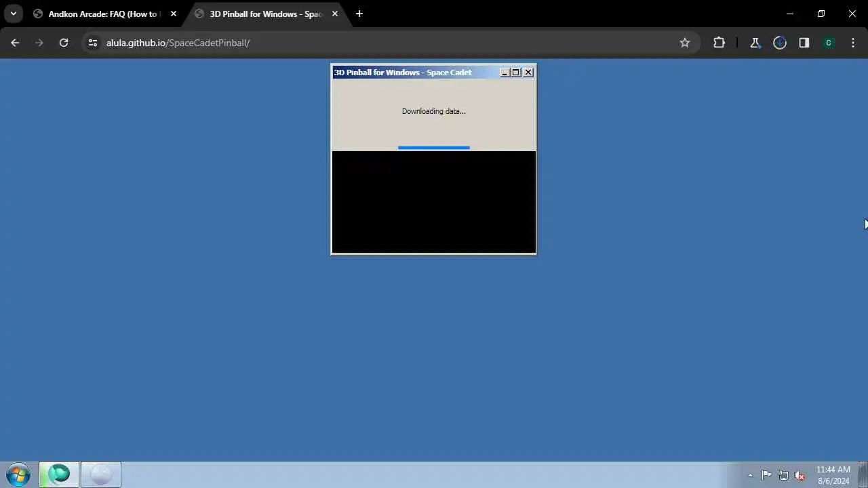Screen dimensions: 868x488
Task: Close the Chrome browser window
Action: tap(852, 14)
